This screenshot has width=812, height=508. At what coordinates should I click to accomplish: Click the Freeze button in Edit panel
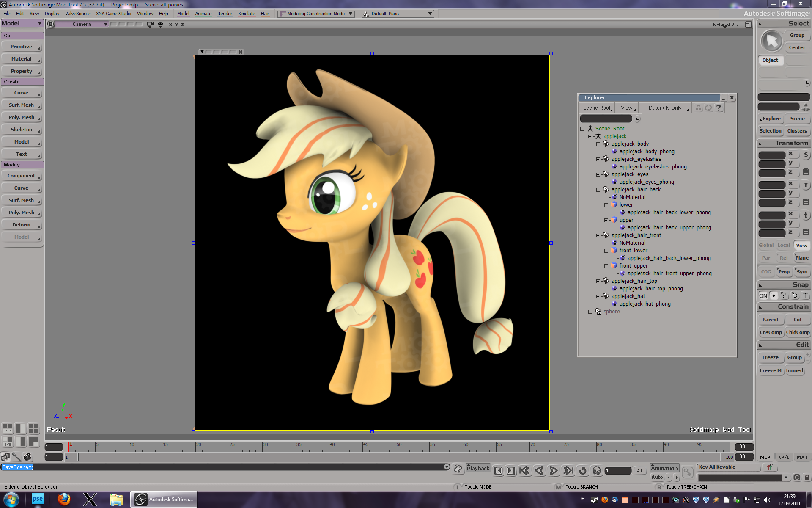770,357
